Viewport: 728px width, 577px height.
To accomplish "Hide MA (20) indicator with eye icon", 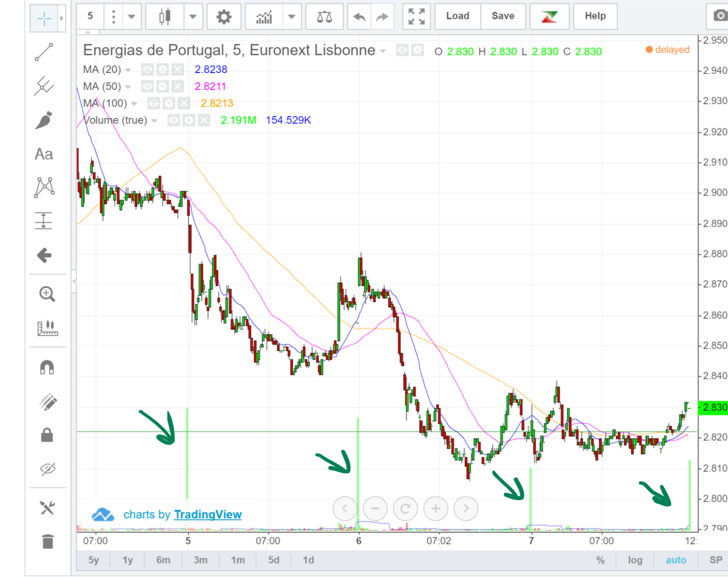I will click(148, 70).
